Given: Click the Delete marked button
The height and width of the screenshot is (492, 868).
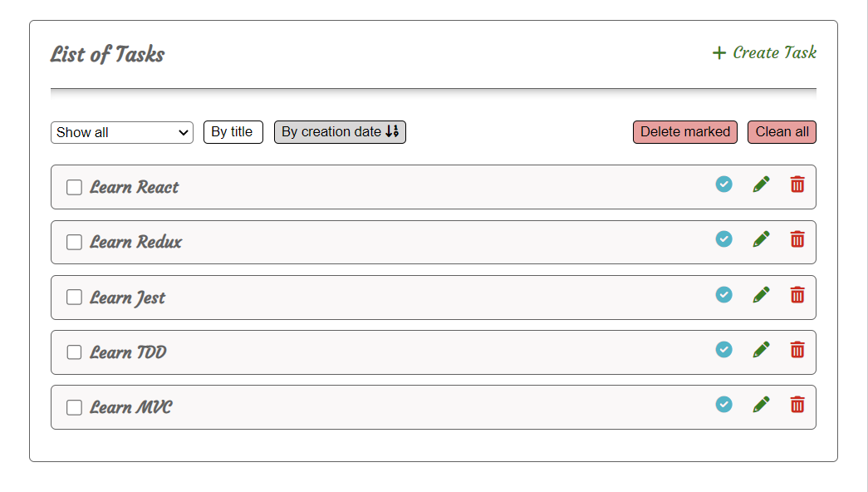Looking at the screenshot, I should tap(684, 132).
